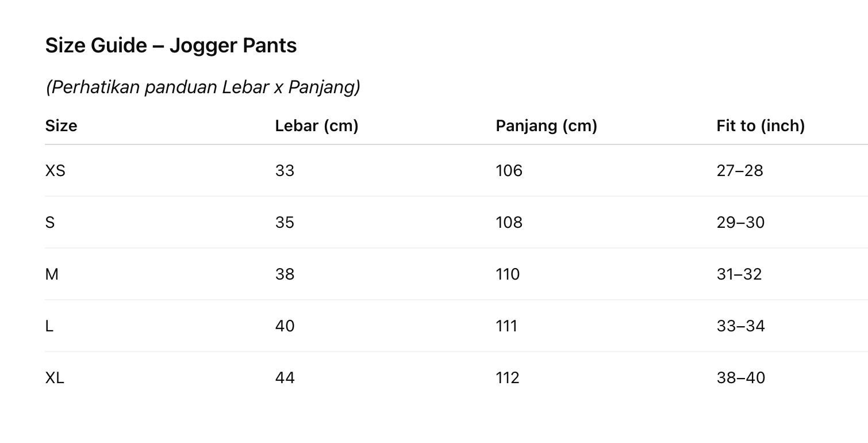Image resolution: width=868 pixels, height=443 pixels.
Task: Click the Lebar value for size XS
Action: tap(285, 171)
